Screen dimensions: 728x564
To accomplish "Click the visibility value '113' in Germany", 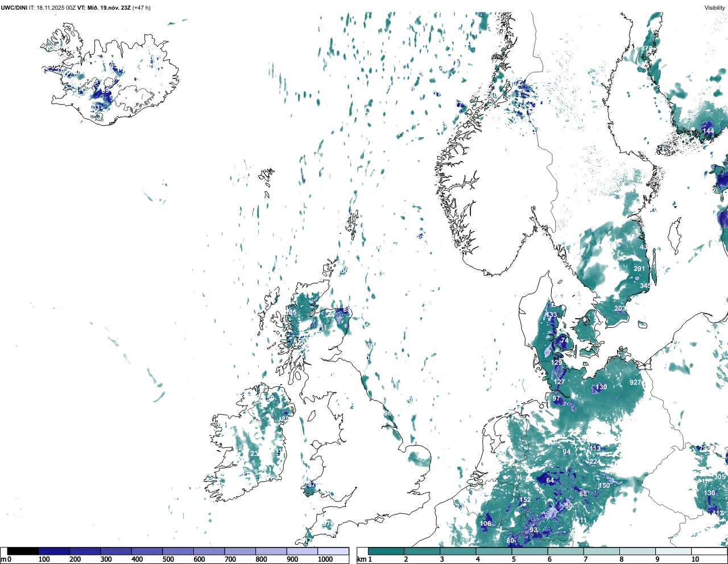I will pyautogui.click(x=595, y=448).
